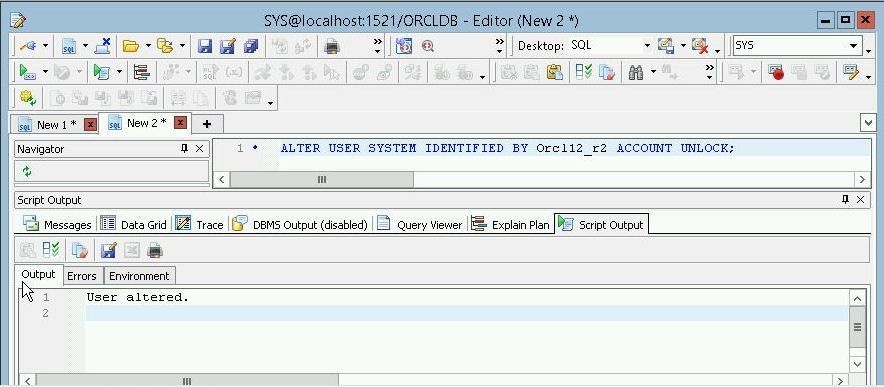Click the red record macro icon
The image size is (884, 387).
tap(776, 72)
